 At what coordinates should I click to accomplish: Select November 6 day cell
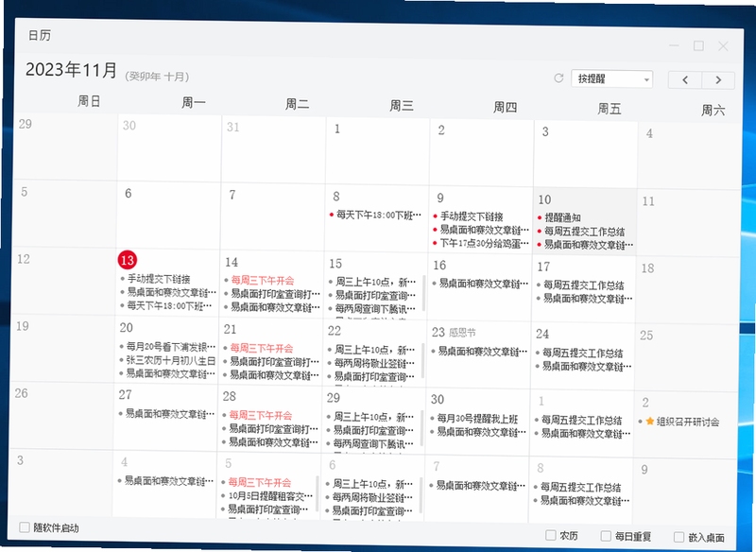pos(168,215)
